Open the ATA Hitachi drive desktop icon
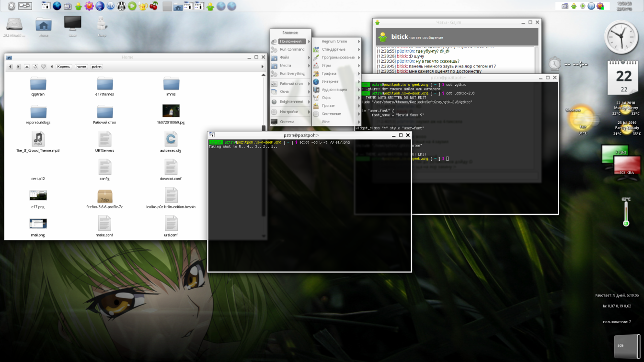This screenshot has width=644, height=362. coord(13,26)
